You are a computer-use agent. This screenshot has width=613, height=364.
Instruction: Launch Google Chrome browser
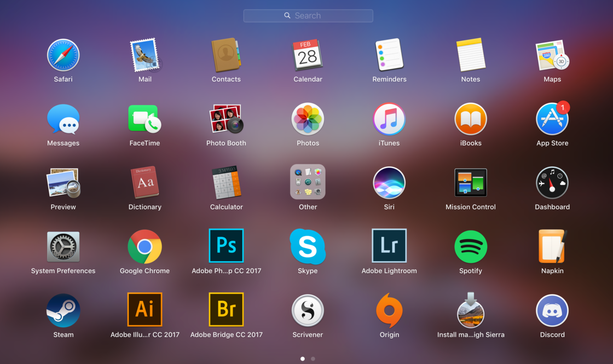(144, 247)
